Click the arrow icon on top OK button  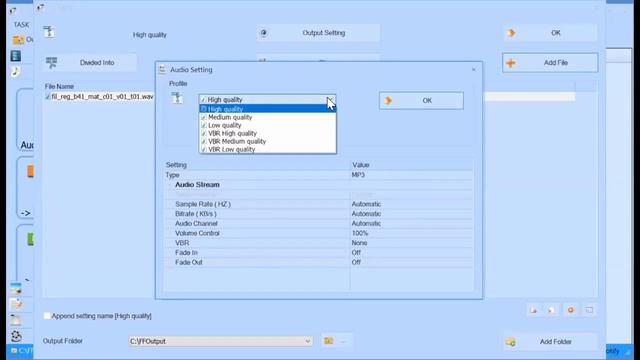(511, 33)
